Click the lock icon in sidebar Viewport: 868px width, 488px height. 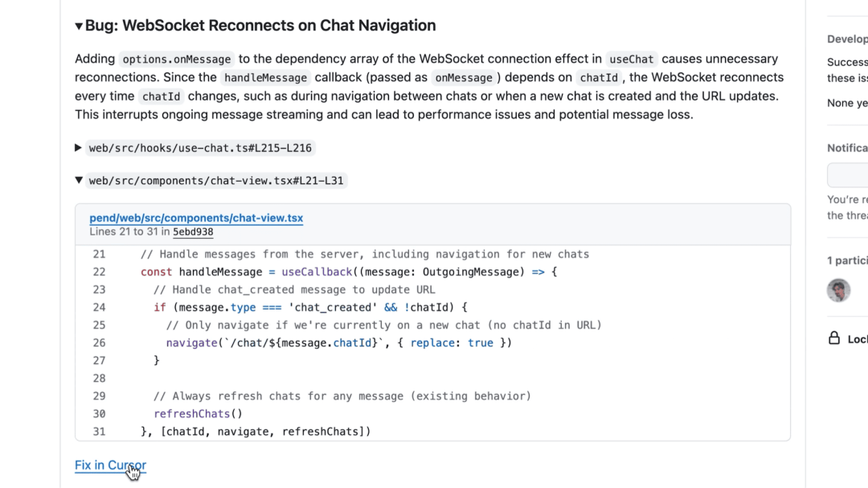point(833,338)
